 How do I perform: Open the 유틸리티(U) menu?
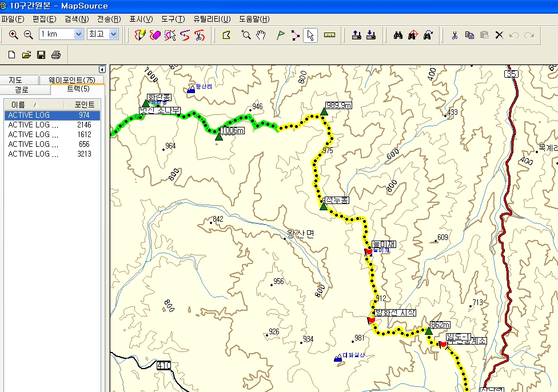coord(212,19)
